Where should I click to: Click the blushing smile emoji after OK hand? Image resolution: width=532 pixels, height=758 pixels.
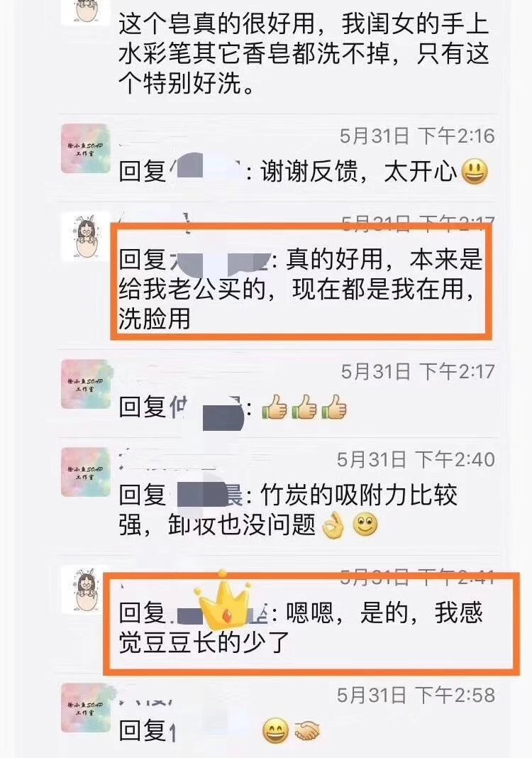[365, 525]
